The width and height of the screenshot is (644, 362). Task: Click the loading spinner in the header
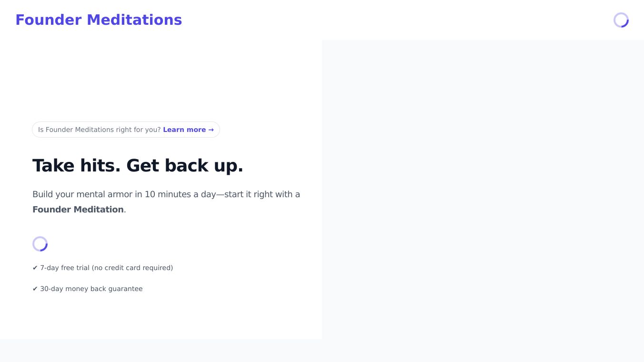coord(621,20)
